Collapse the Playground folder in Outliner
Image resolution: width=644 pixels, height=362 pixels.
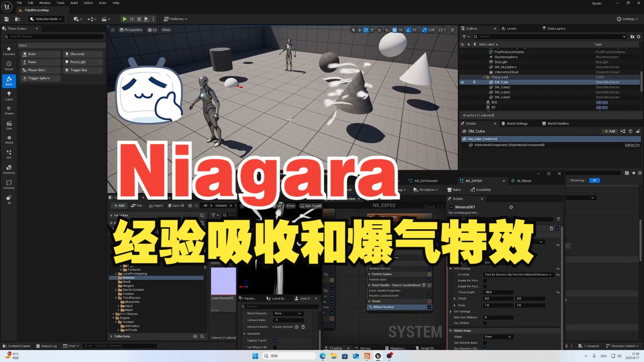coord(484,77)
